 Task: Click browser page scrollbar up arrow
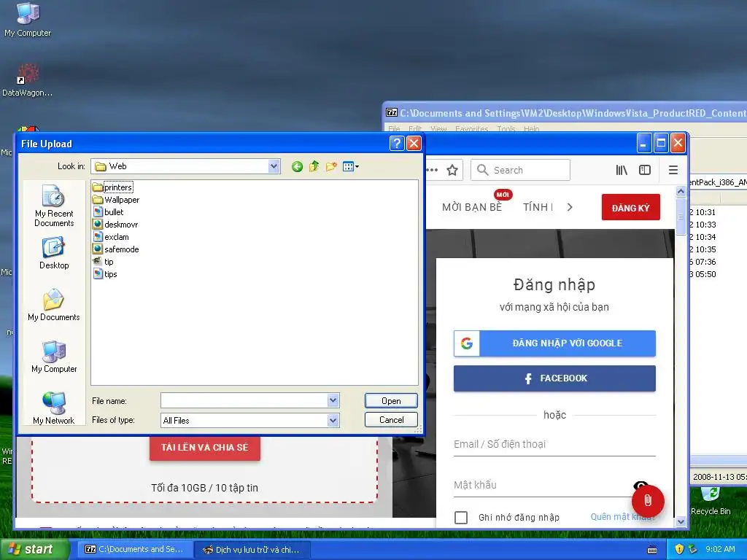coord(681,191)
